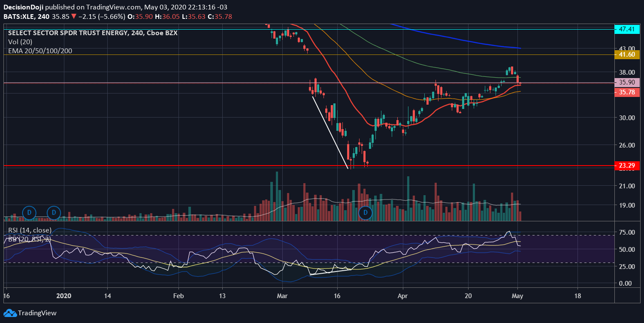Image resolution: width=644 pixels, height=323 pixels.
Task: Click the bold 2020 label on the time axis
Action: pyautogui.click(x=64, y=296)
